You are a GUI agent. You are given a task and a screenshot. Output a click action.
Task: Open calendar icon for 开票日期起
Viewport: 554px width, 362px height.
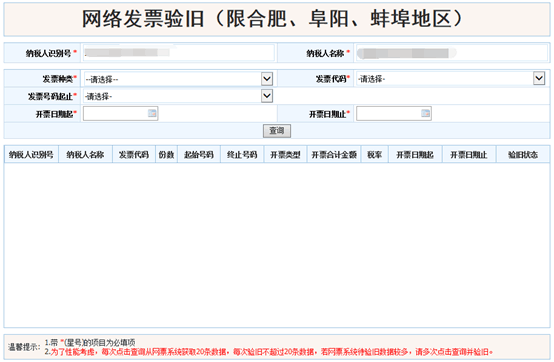pos(152,113)
